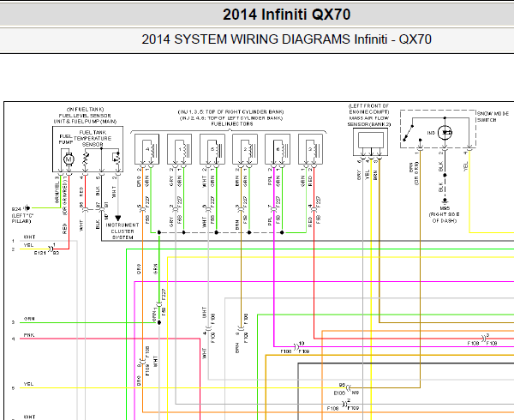
Task: Click the snow mode switch contact symbol
Action: [x=408, y=134]
